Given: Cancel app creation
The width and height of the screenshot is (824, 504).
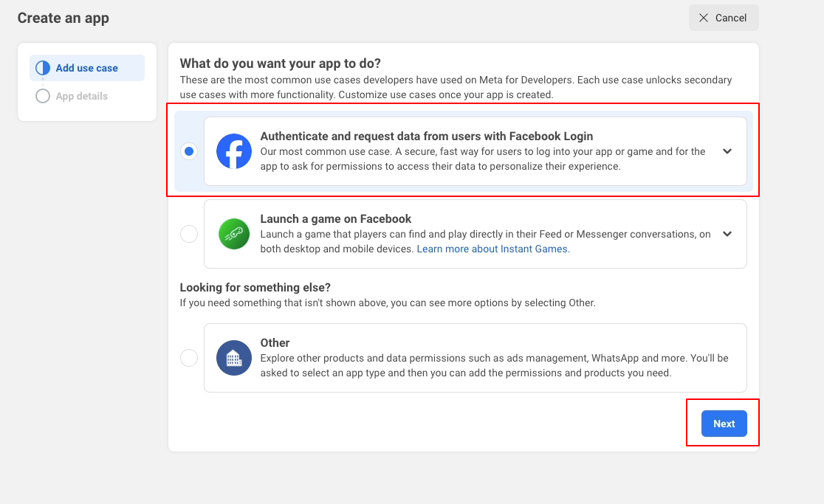Looking at the screenshot, I should coord(724,18).
